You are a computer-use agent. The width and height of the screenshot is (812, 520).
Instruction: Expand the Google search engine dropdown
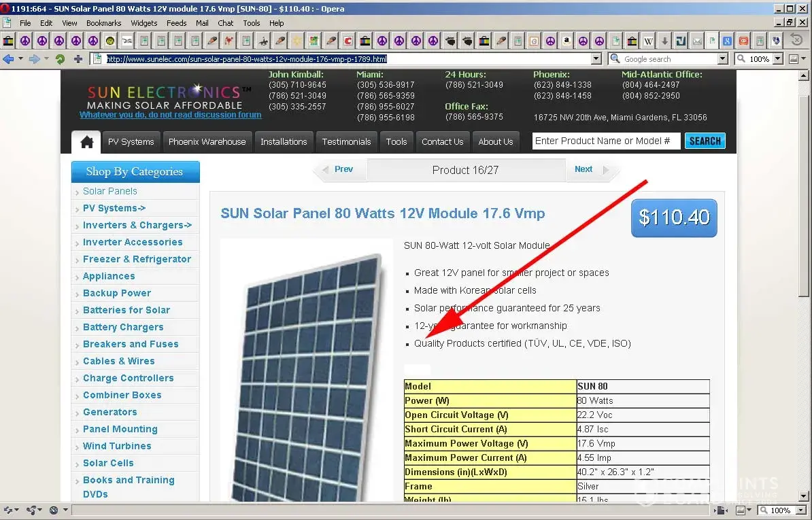724,59
